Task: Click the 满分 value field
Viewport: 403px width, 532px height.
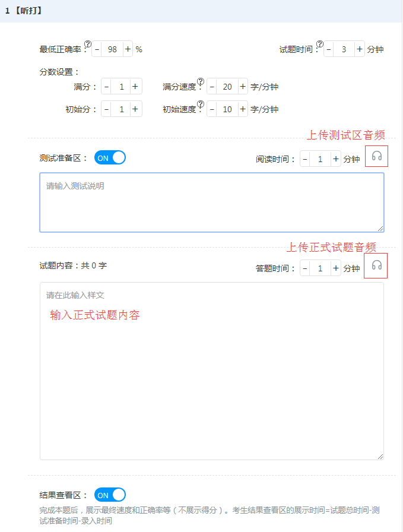Action: point(121,87)
